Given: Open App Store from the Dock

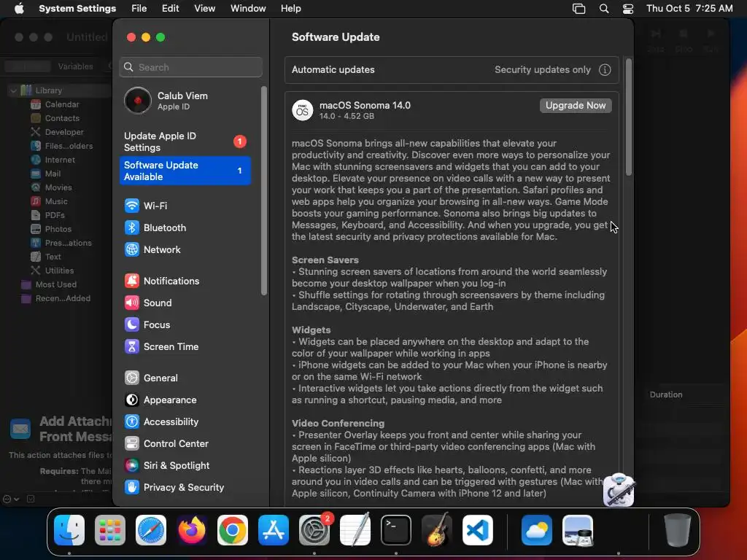Looking at the screenshot, I should (x=274, y=530).
